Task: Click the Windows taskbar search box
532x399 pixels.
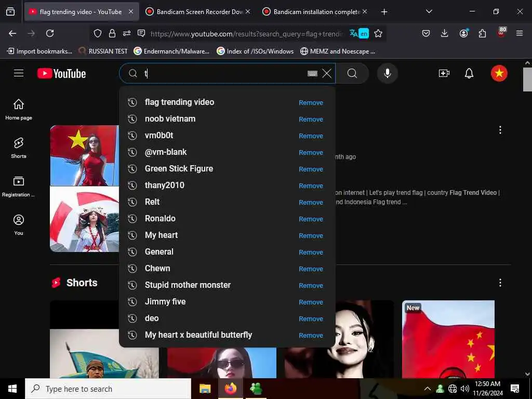Action: [108, 389]
